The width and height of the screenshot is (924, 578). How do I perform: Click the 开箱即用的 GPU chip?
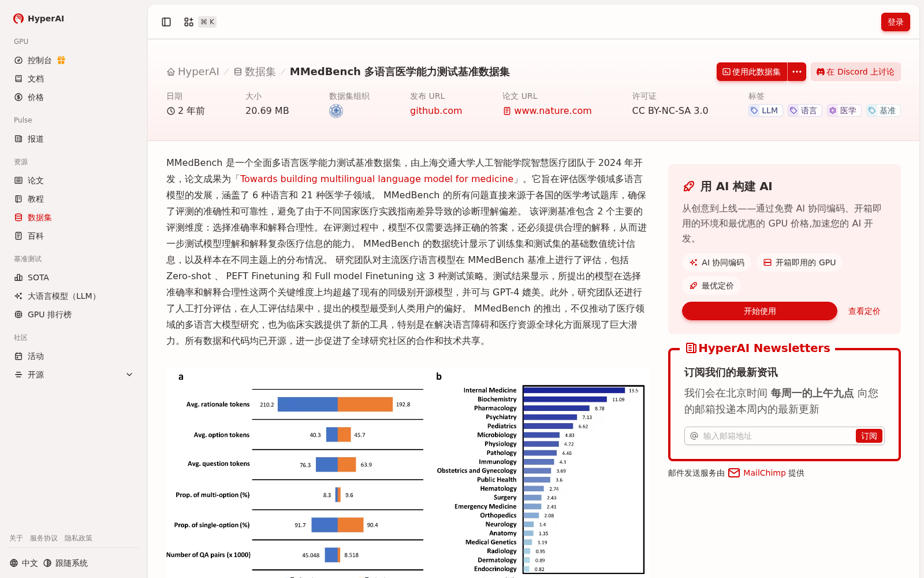pyautogui.click(x=799, y=262)
